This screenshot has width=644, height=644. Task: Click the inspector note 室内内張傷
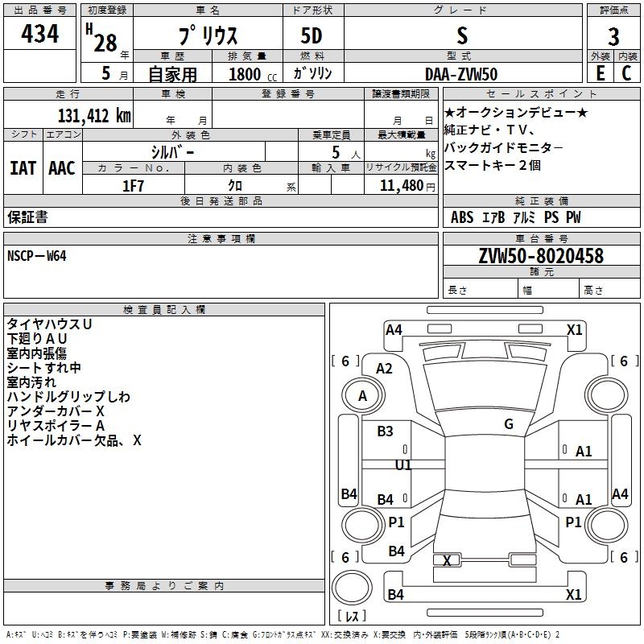tap(36, 353)
